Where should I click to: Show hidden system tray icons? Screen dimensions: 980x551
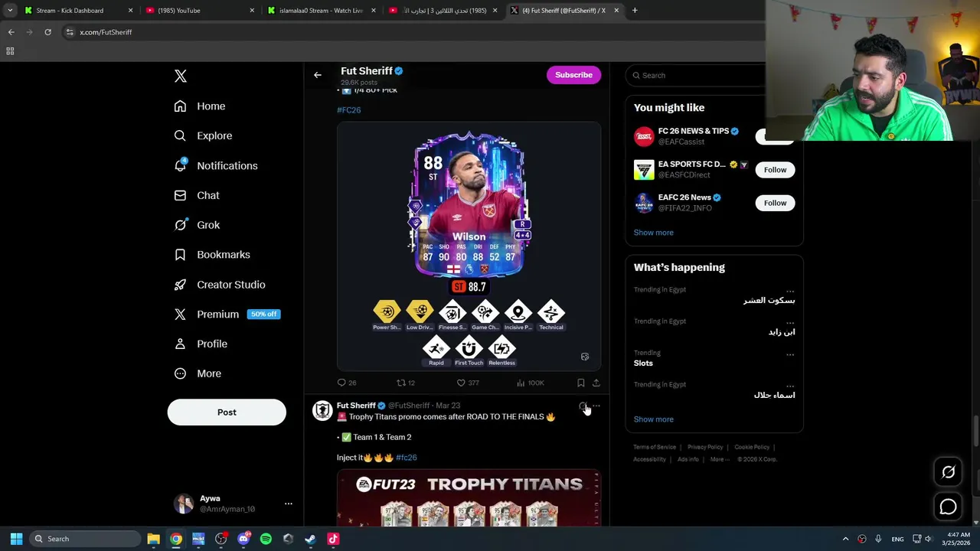pyautogui.click(x=845, y=539)
